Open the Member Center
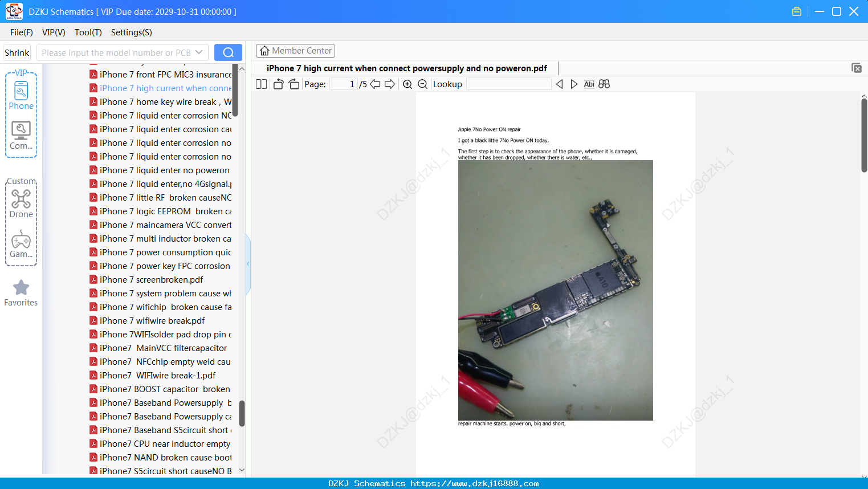This screenshot has height=489, width=868. click(x=295, y=51)
